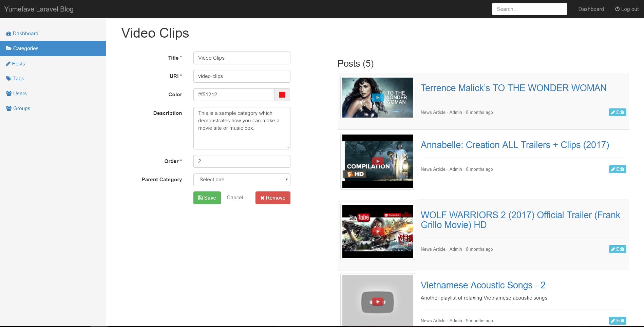This screenshot has width=644, height=327.
Task: Click the Annabelle compilation thumbnail
Action: tap(378, 161)
